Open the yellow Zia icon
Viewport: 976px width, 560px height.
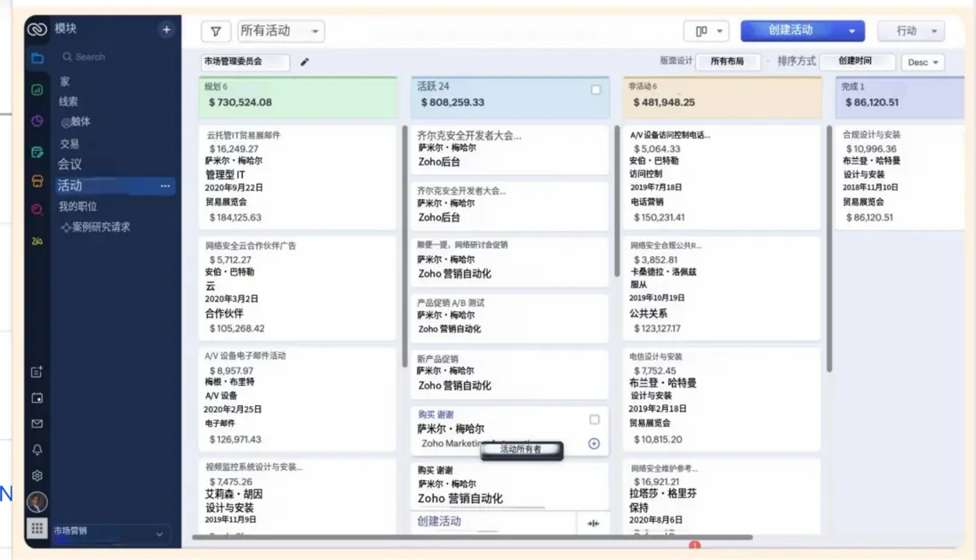click(x=37, y=241)
